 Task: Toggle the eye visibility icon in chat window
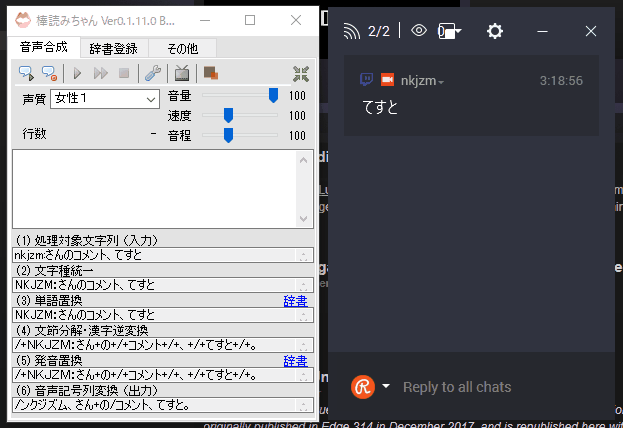(419, 30)
